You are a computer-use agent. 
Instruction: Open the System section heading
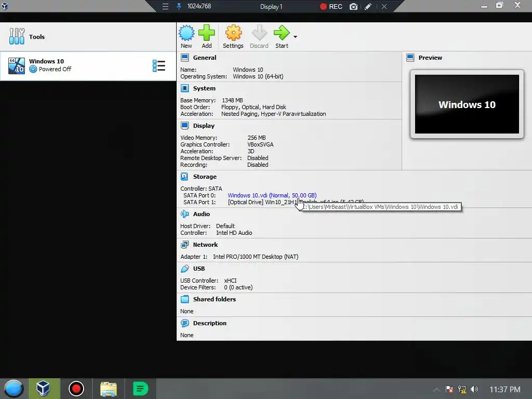(x=204, y=88)
